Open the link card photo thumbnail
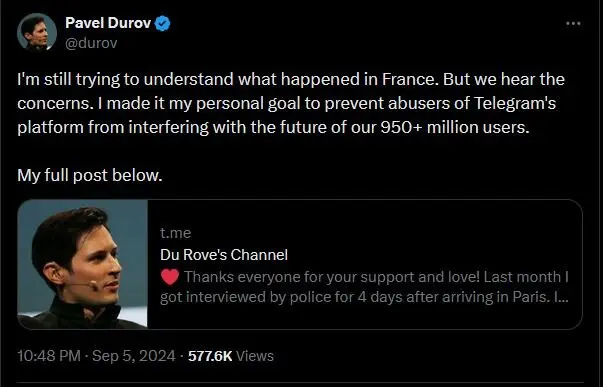 (x=82, y=264)
